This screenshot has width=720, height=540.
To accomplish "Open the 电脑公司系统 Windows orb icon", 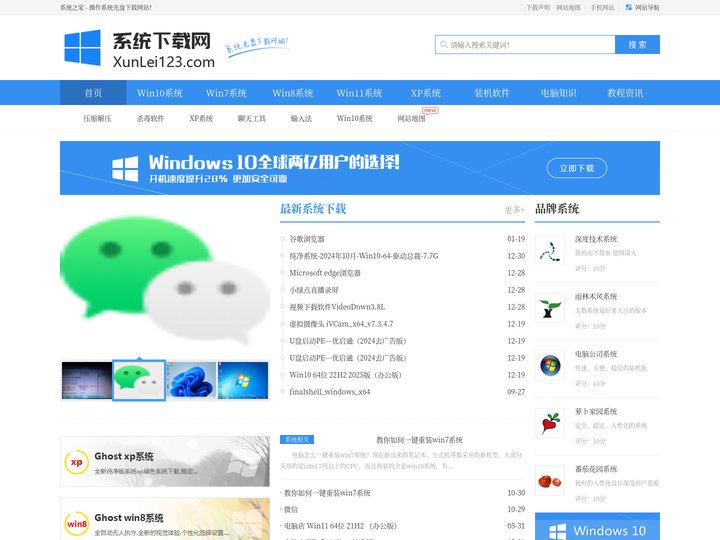I will [x=550, y=366].
